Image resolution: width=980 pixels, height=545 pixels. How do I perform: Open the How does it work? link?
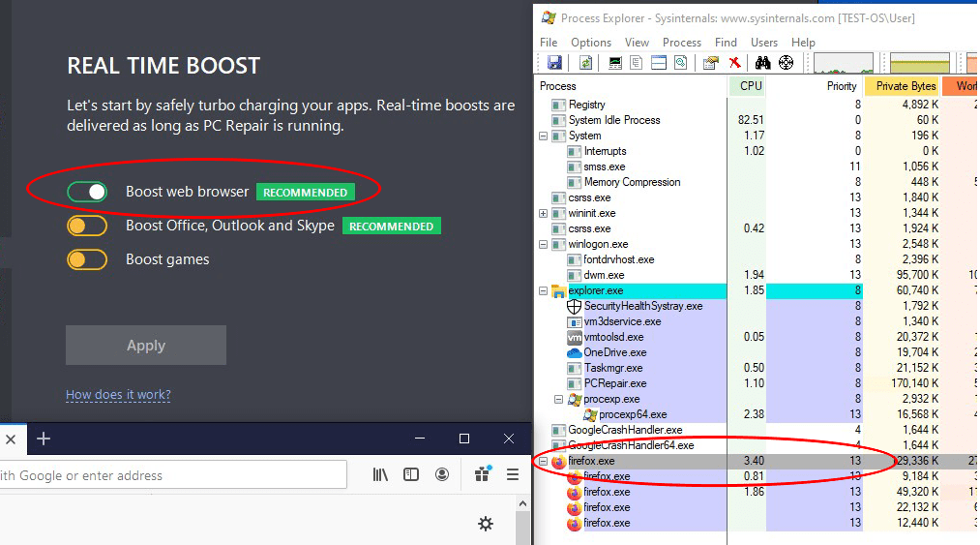pos(118,395)
